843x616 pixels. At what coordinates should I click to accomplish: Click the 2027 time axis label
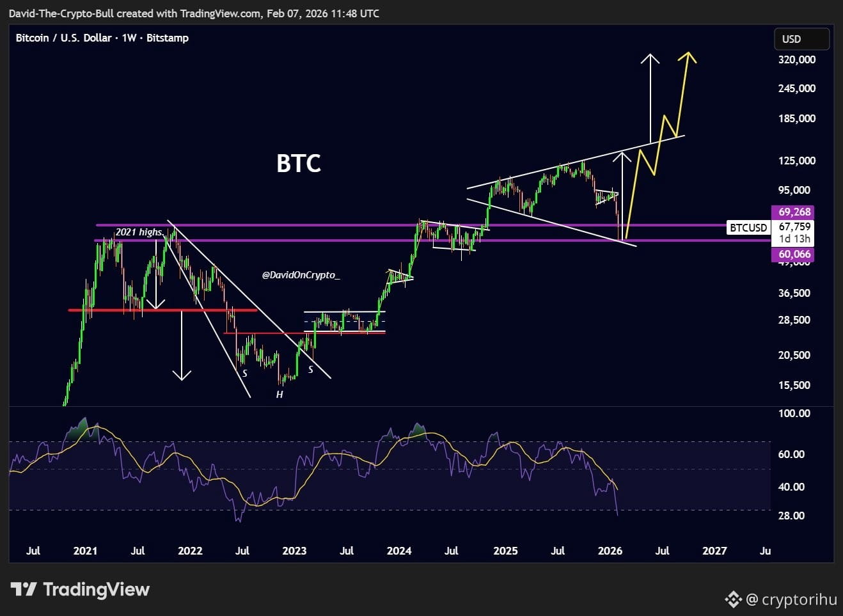pos(714,551)
